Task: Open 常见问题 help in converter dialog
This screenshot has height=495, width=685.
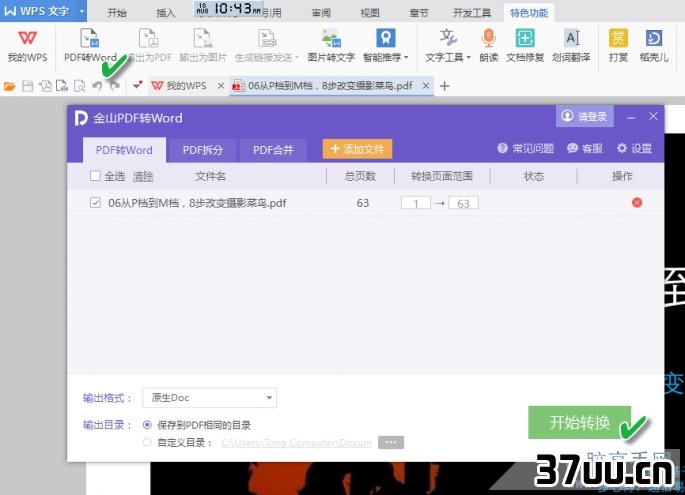Action: (526, 149)
